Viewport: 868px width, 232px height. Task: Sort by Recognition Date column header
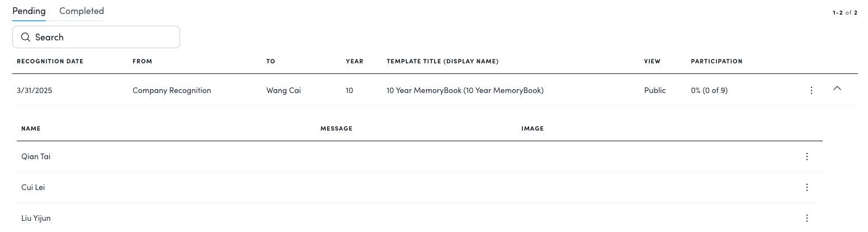point(50,62)
